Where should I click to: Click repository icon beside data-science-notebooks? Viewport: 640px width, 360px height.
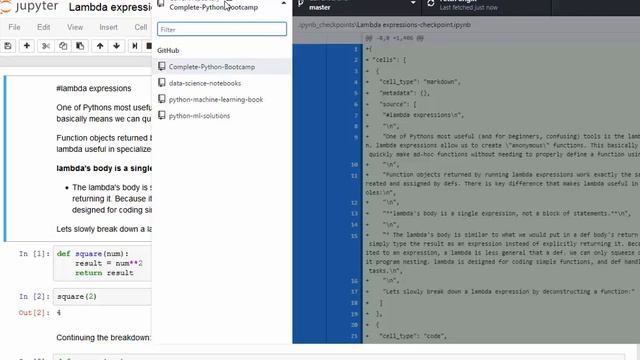pyautogui.click(x=162, y=82)
